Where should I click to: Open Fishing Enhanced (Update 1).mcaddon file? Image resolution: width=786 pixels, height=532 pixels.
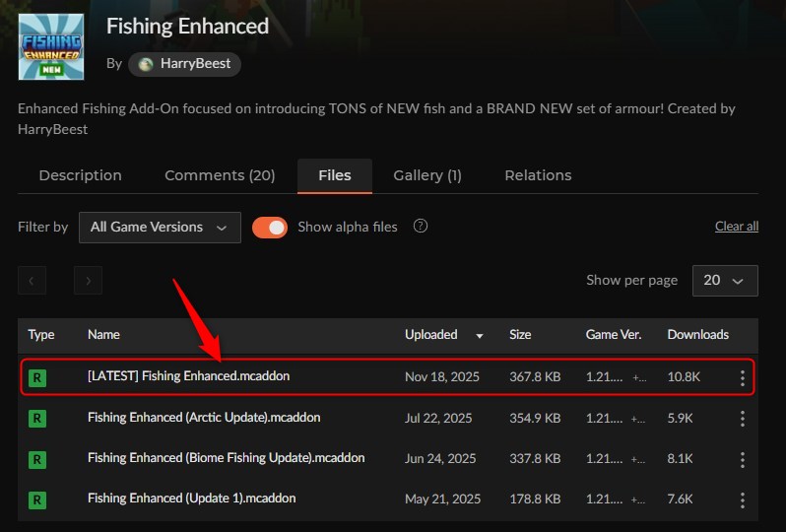[x=191, y=499]
